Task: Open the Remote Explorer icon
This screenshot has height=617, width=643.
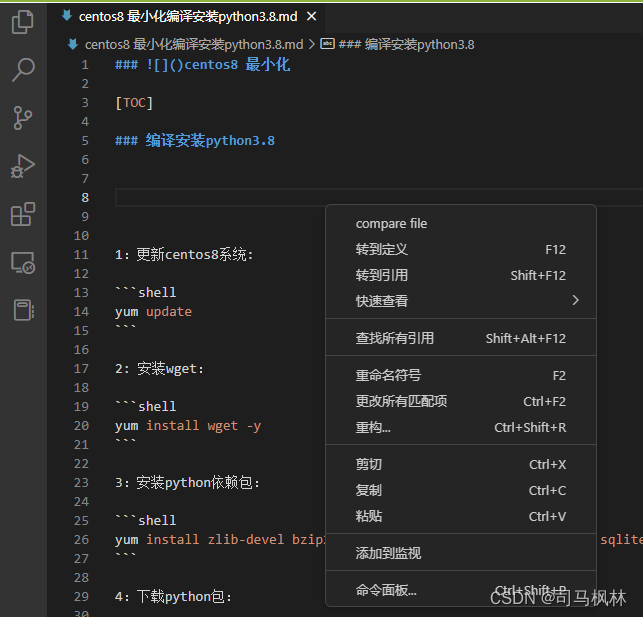Action: pyautogui.click(x=23, y=262)
